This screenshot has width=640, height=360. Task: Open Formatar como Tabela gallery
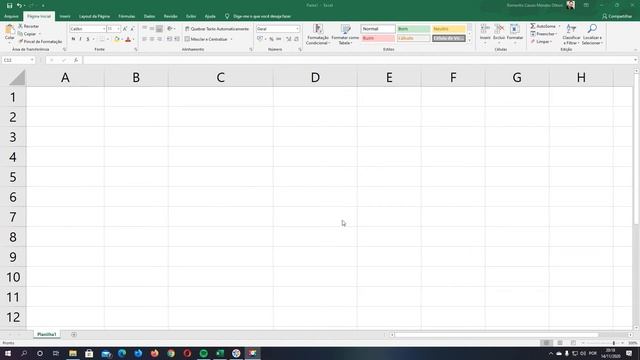(345, 34)
